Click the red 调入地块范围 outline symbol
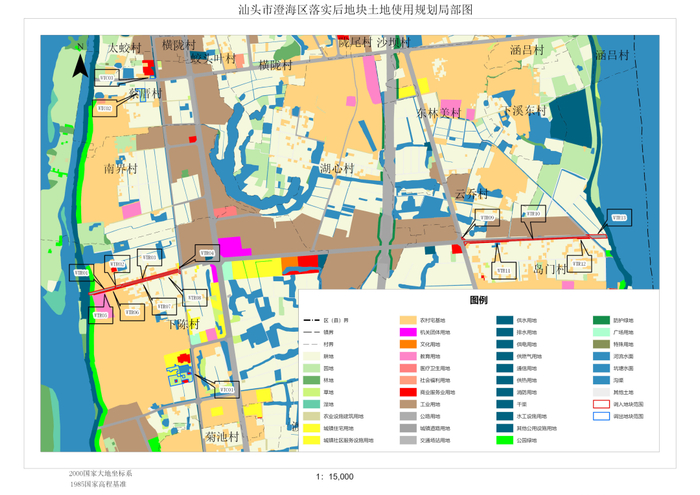 [x=601, y=404]
